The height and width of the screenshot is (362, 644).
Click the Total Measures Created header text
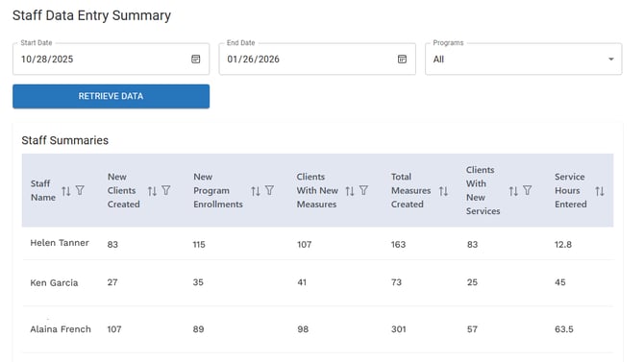[411, 190]
